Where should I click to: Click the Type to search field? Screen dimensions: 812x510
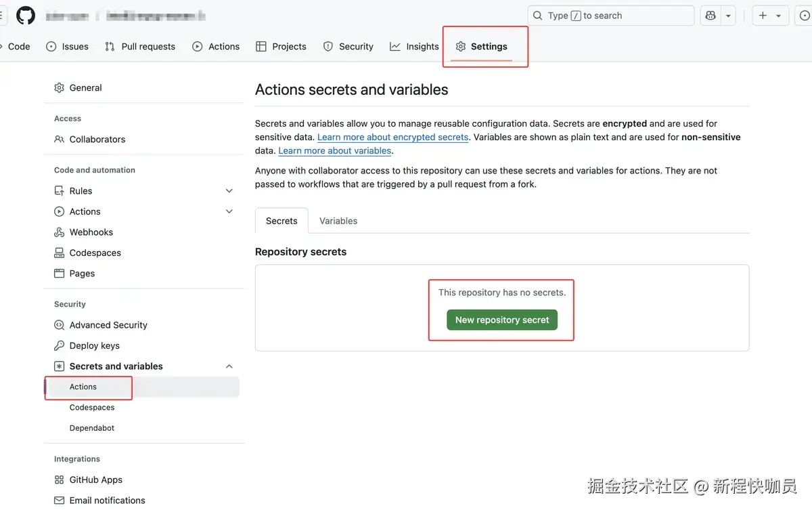click(x=610, y=16)
